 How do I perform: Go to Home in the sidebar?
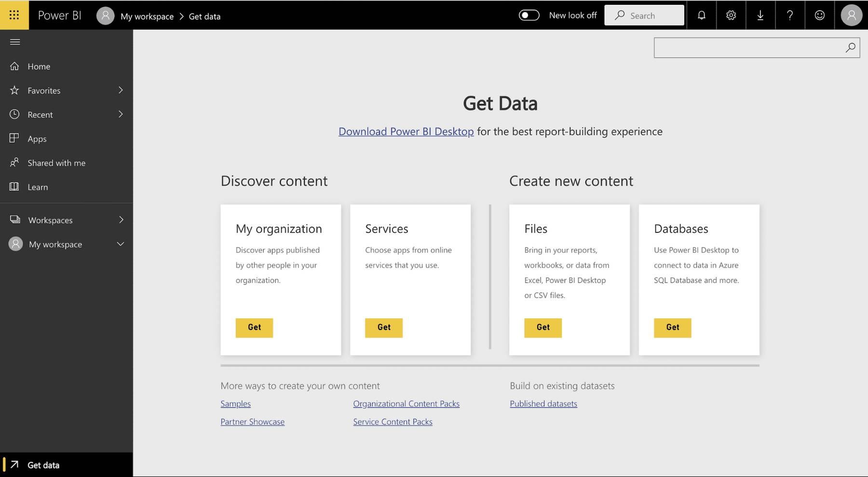(x=39, y=67)
